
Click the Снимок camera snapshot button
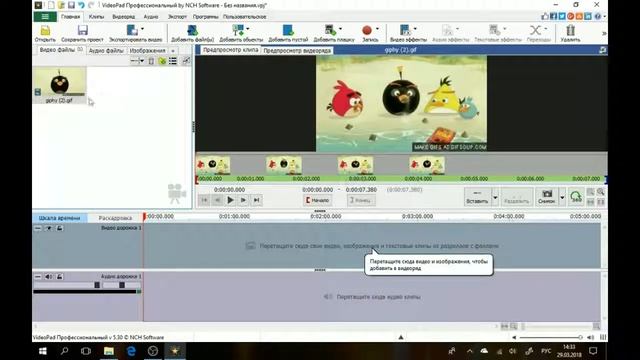(547, 197)
